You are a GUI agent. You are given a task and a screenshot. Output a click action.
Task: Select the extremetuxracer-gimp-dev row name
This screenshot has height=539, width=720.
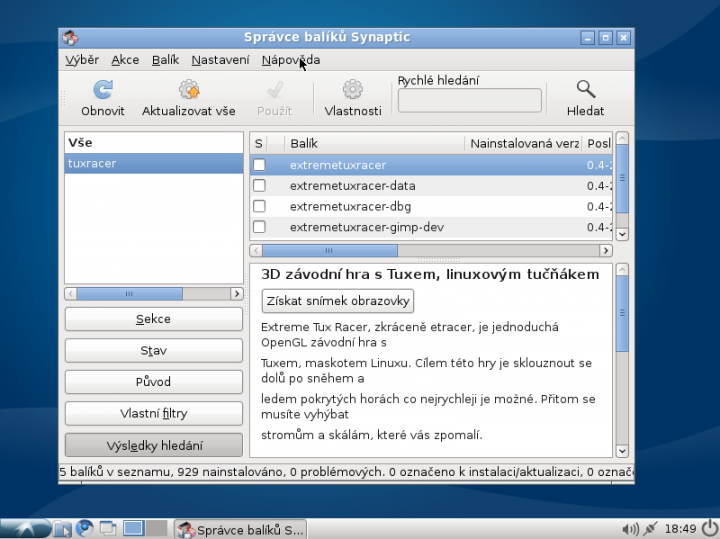coord(366,227)
